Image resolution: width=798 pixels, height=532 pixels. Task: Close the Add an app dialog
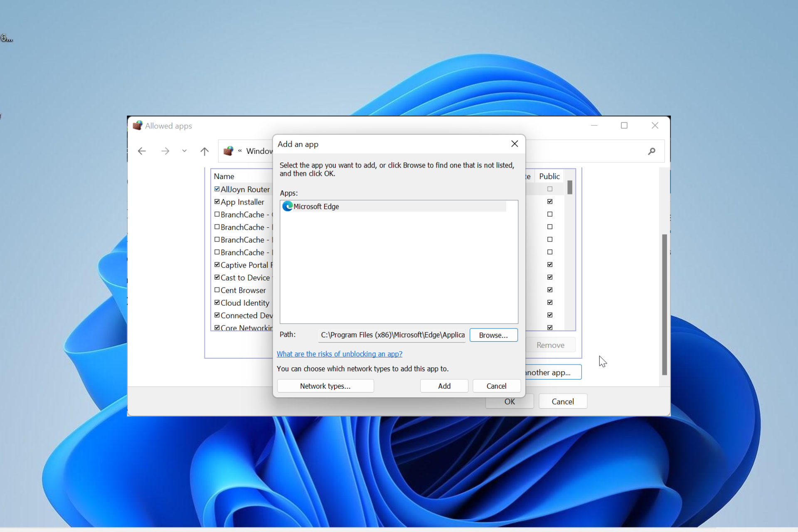[x=514, y=144]
